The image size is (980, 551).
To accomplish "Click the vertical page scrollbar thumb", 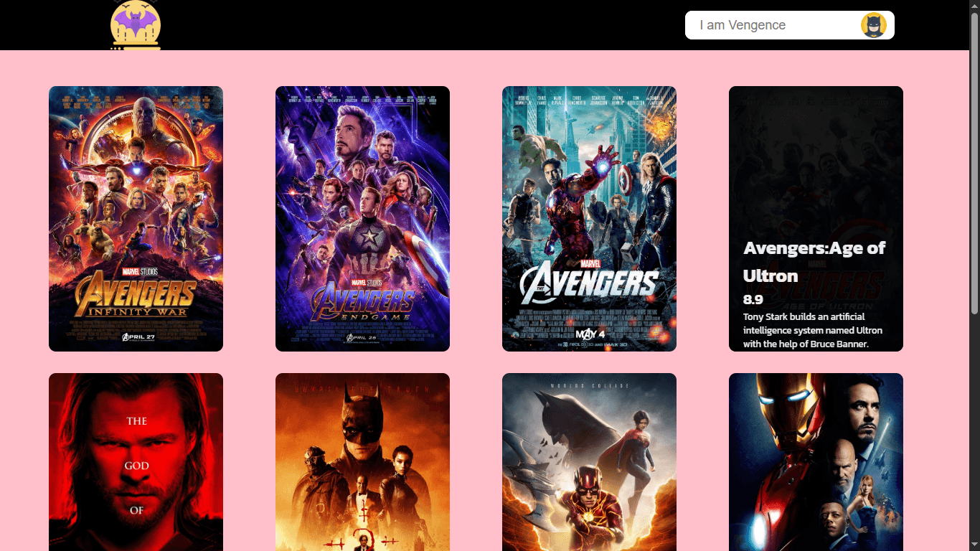I will point(974,163).
